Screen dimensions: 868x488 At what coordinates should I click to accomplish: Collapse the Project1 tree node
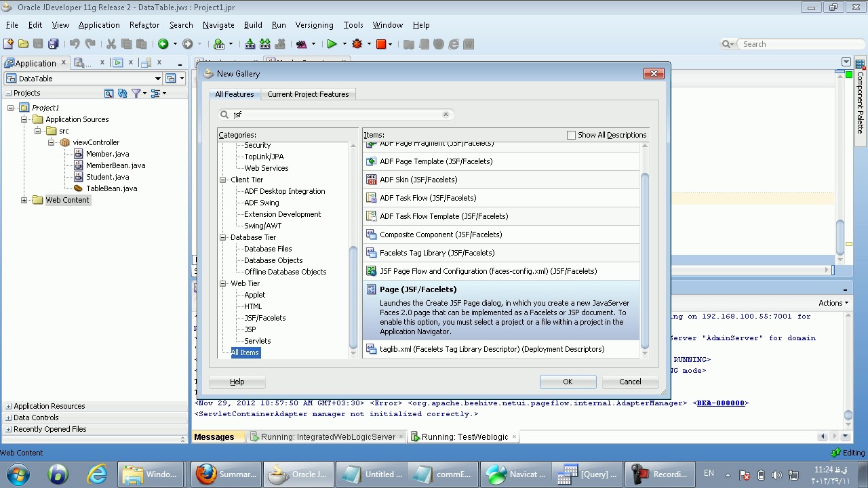click(x=11, y=108)
